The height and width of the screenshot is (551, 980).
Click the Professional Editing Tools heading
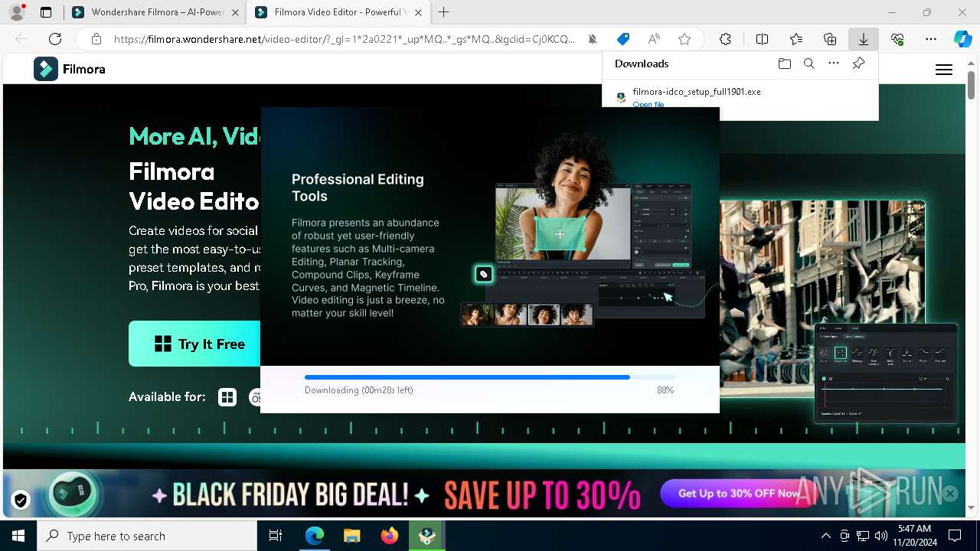358,187
